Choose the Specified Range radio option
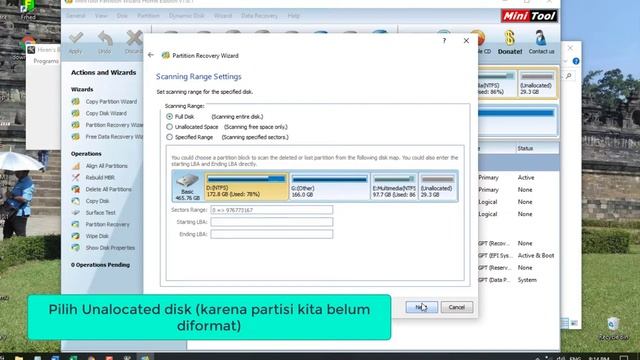640x360 pixels. pyautogui.click(x=169, y=137)
